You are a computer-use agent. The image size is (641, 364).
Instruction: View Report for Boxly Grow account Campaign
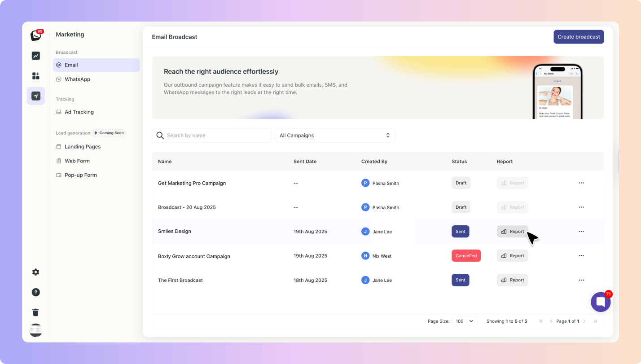coord(513,256)
